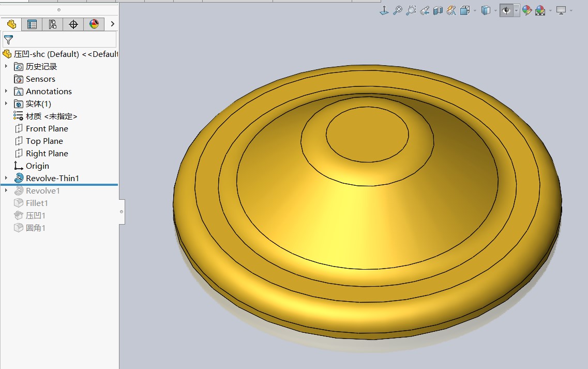
Task: Select the Zoom to Area tool
Action: coord(411,10)
